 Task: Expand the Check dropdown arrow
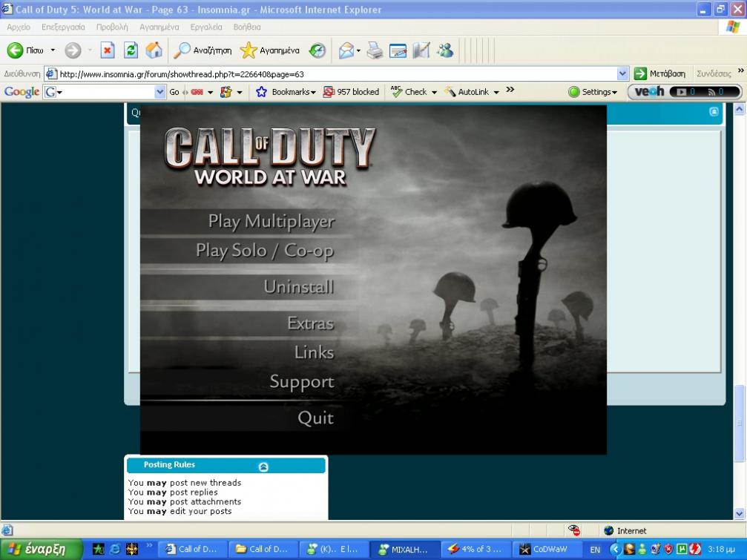pos(434,93)
